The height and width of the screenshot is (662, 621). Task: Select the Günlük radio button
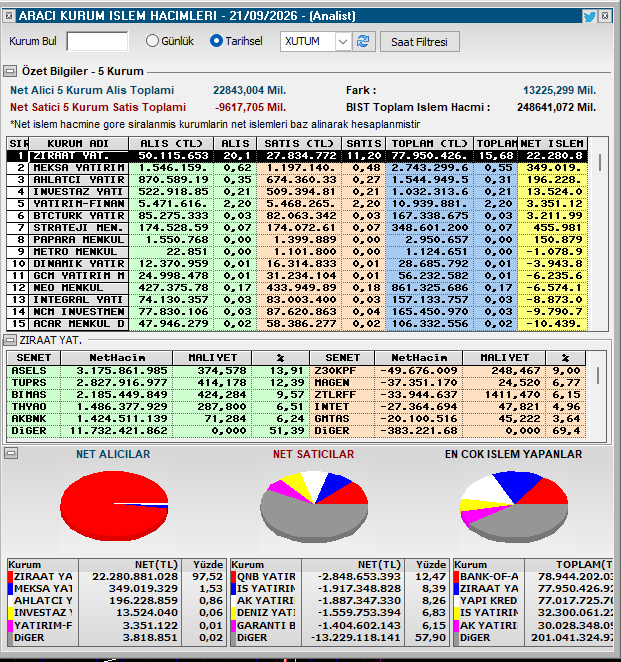(x=152, y=41)
